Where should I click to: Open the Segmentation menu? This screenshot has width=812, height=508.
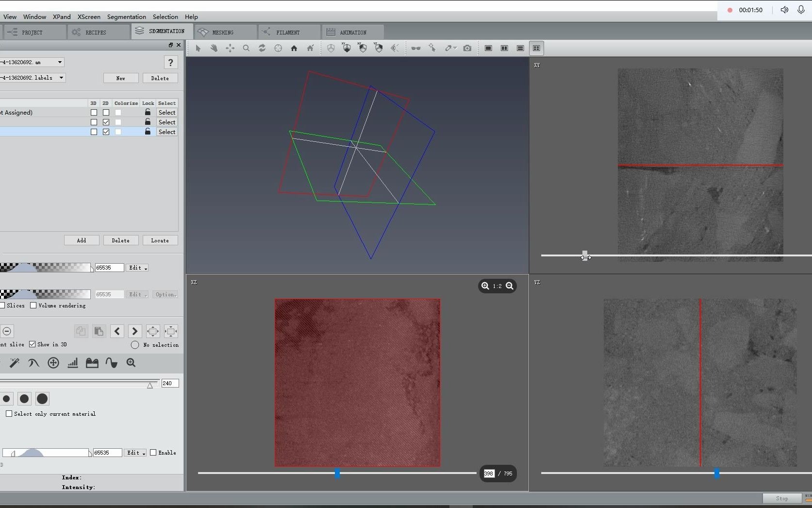pos(126,17)
